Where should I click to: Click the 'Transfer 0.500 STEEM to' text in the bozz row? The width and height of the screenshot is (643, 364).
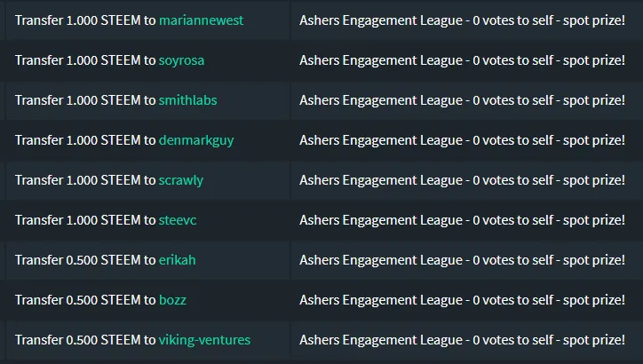(85, 300)
